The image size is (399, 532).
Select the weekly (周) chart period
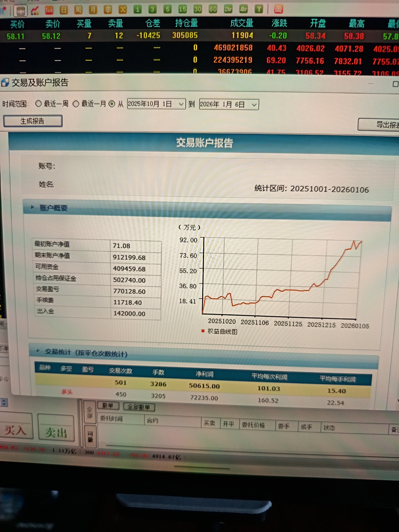(78, 10)
